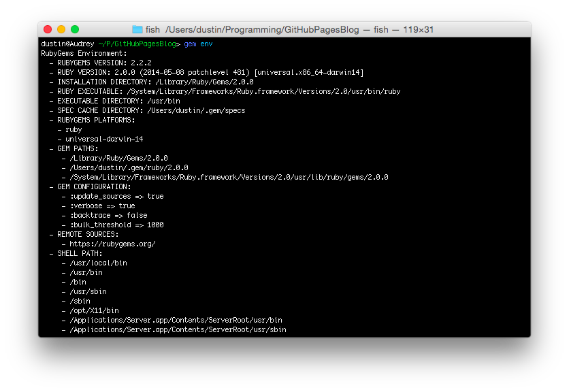
Task: Click the ':bulk_threshold => 1000' line
Action: tap(113, 225)
